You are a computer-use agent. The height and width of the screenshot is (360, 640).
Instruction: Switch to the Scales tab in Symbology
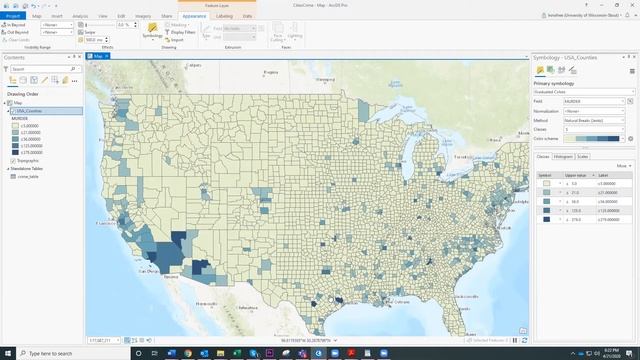pyautogui.click(x=583, y=157)
